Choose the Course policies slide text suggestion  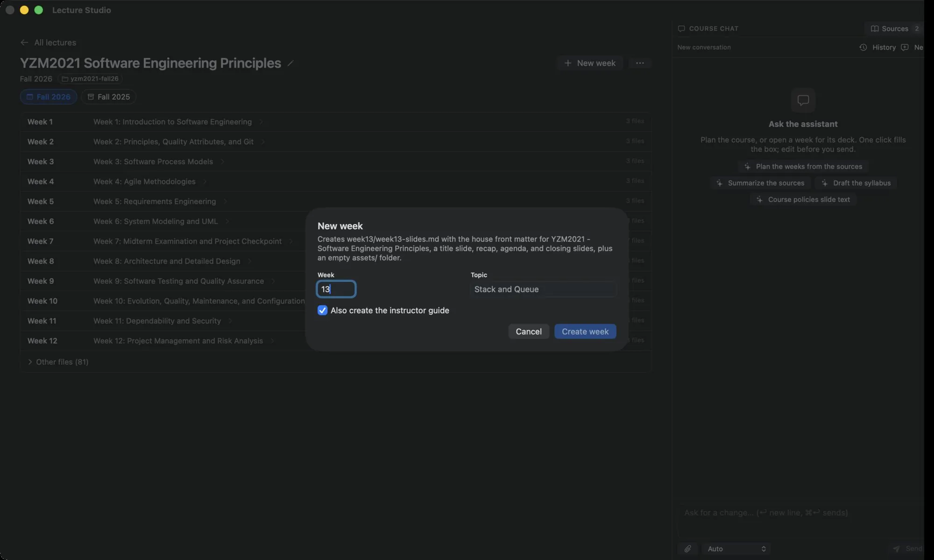pos(803,199)
